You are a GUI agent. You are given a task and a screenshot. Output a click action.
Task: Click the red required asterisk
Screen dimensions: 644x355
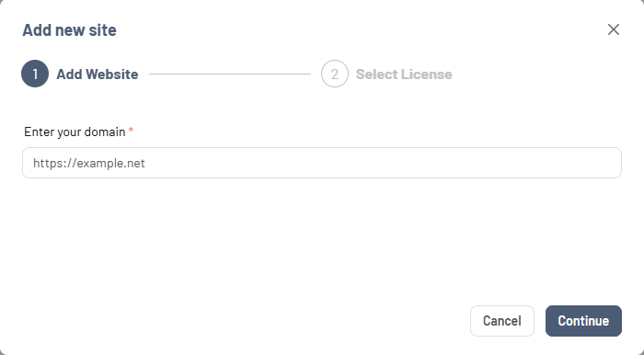(x=131, y=131)
